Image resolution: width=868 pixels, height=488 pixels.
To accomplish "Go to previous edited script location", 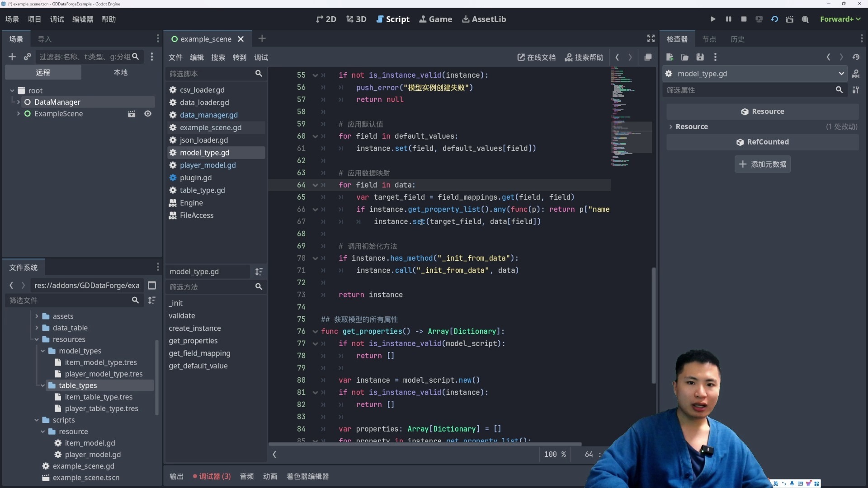I will [618, 57].
